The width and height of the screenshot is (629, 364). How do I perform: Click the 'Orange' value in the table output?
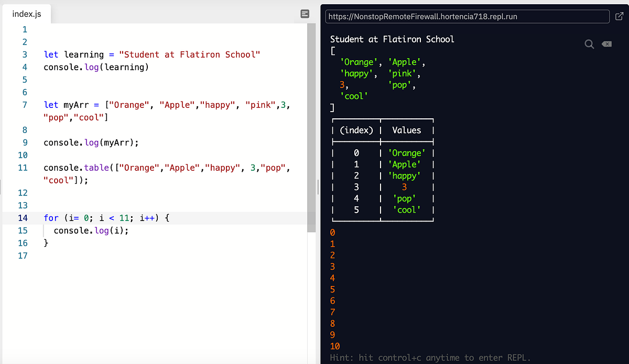(x=408, y=153)
